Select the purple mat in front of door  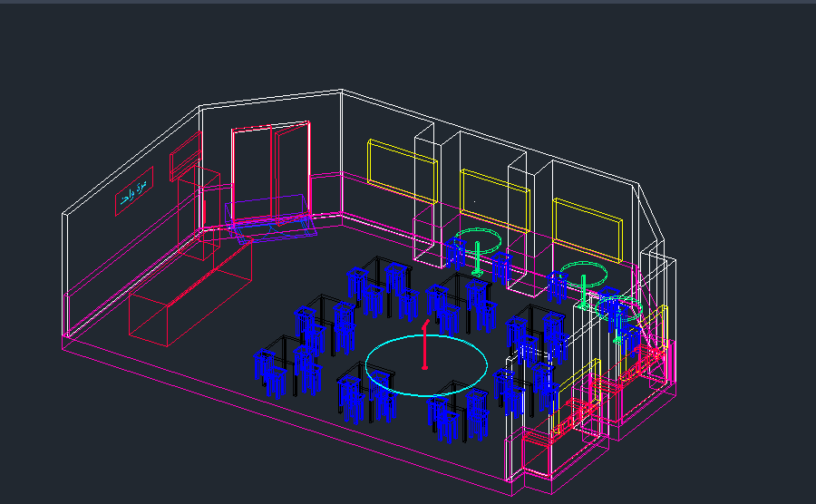pos(268,224)
